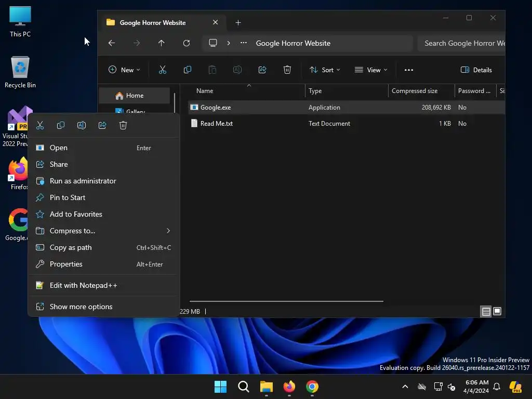Choose Copy as path

[x=103, y=247]
